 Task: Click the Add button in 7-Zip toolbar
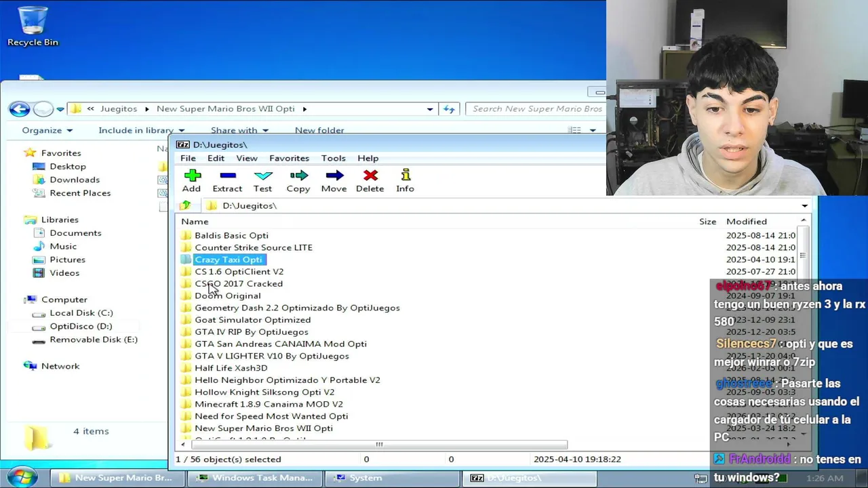(x=192, y=181)
